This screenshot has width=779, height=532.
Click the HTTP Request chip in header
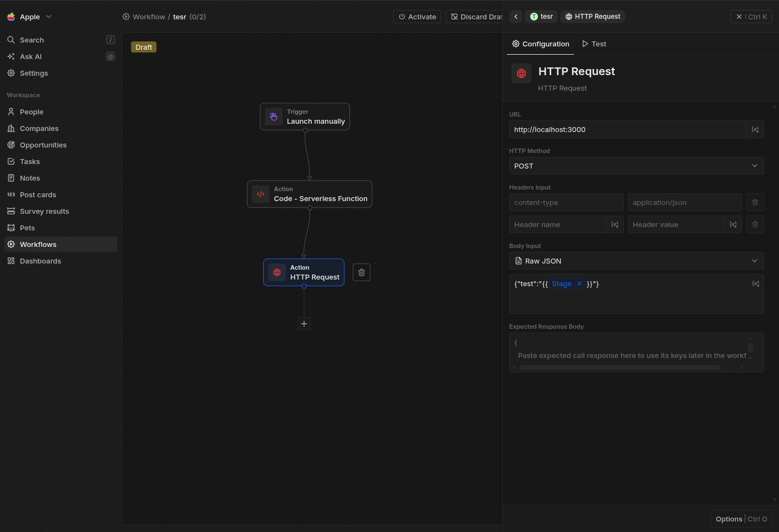click(x=593, y=17)
